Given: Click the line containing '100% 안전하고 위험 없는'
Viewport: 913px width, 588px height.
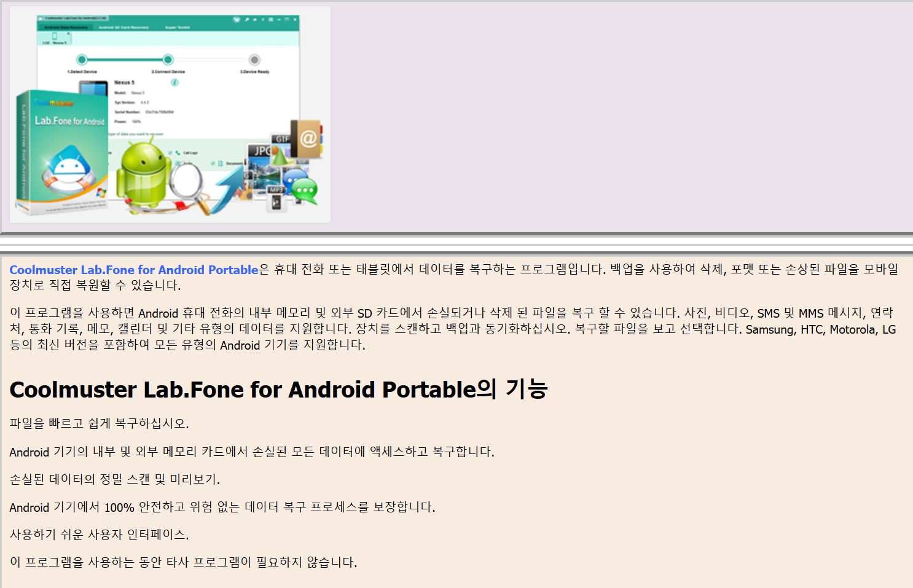Looking at the screenshot, I should (222, 507).
